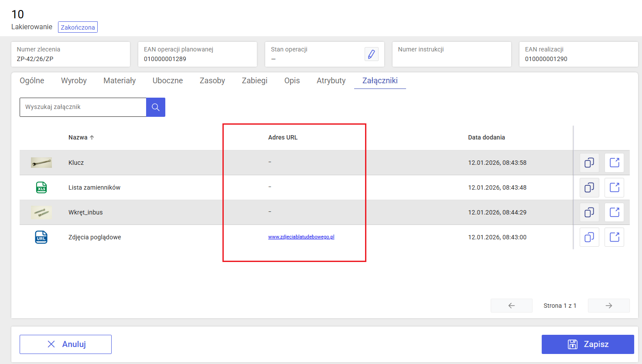Screen dimensions: 642x364
Task: Open Zdjęcia poglądowe in external window
Action: click(x=615, y=237)
